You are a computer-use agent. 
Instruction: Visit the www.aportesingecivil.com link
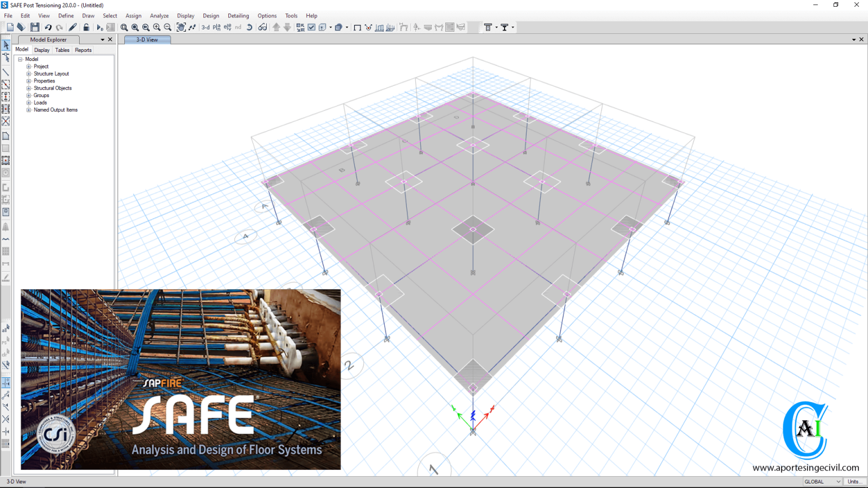click(807, 468)
